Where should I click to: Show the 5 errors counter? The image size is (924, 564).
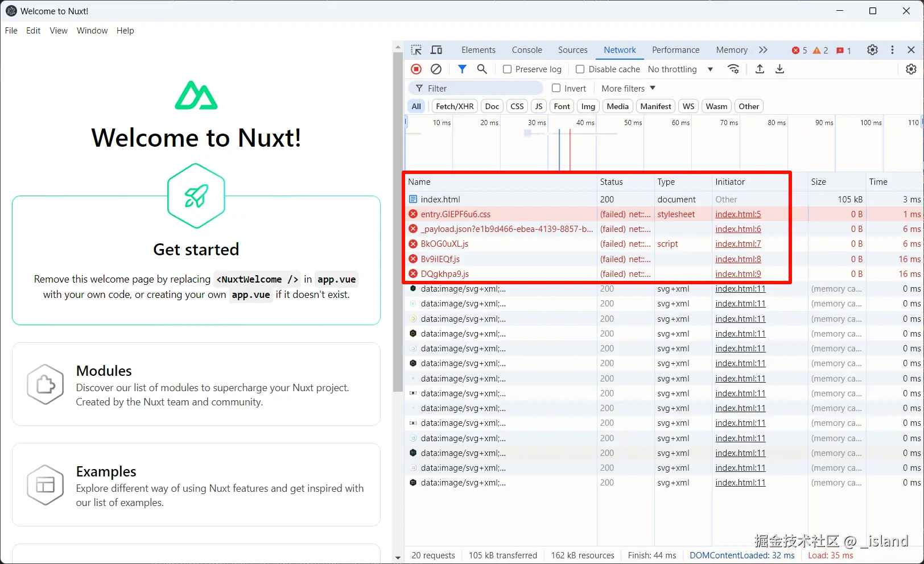pos(799,51)
